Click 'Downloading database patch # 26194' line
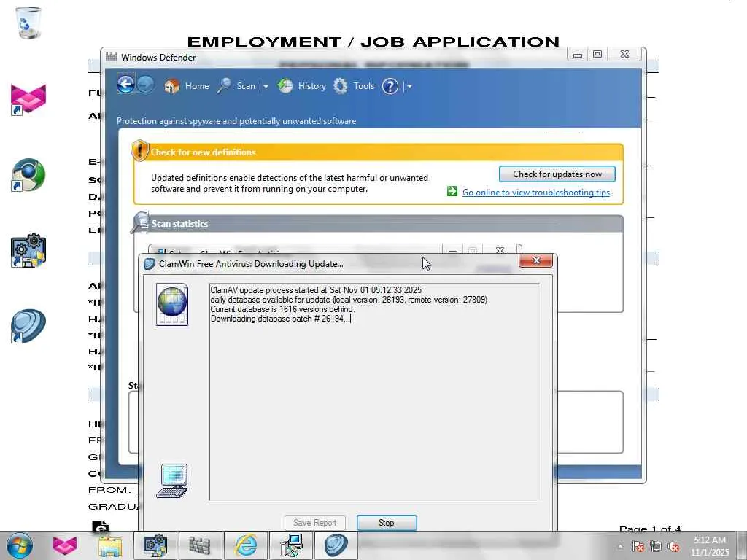Screen dimensions: 747x560 pyautogui.click(x=281, y=319)
